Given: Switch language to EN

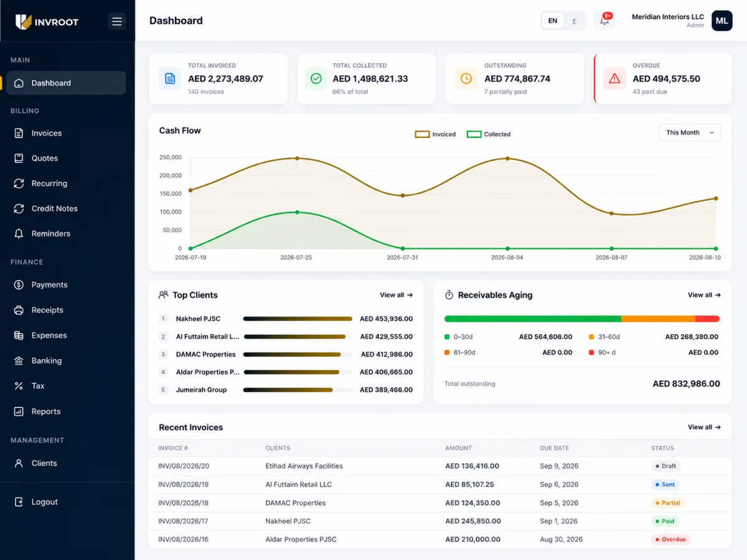Looking at the screenshot, I should (552, 21).
